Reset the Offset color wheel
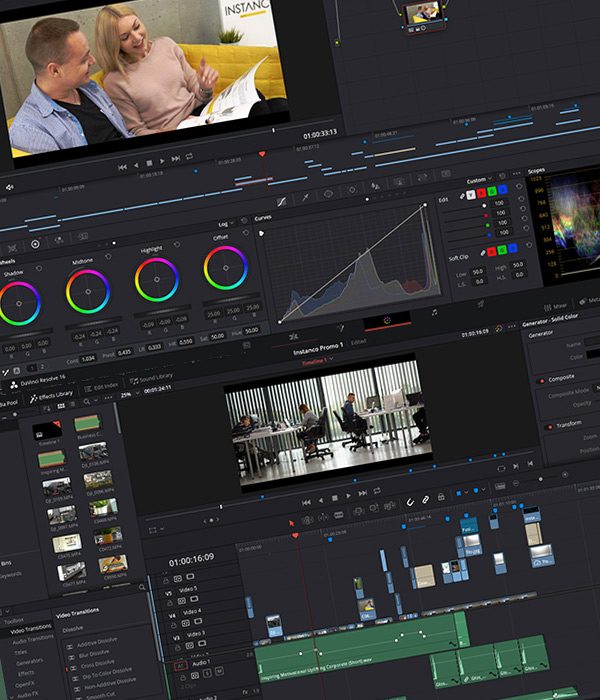This screenshot has width=600, height=700. pos(246,233)
